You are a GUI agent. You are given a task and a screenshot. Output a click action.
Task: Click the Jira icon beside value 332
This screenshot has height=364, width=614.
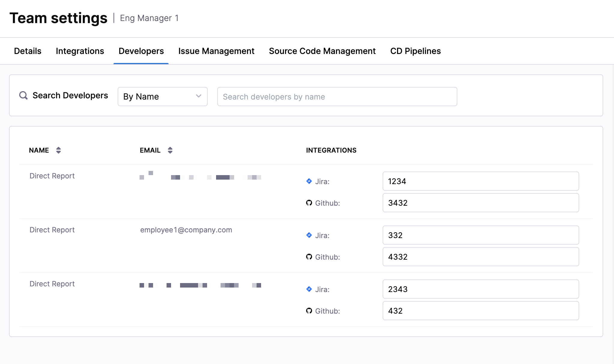[309, 235]
